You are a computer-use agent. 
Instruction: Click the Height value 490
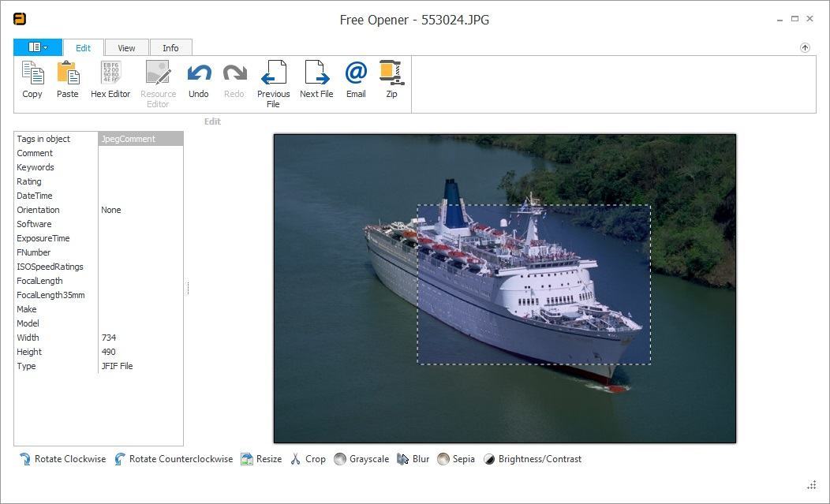point(109,352)
